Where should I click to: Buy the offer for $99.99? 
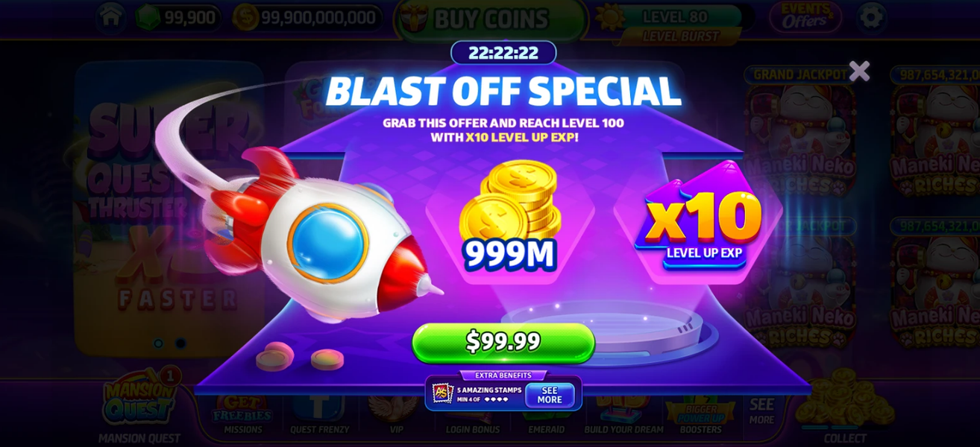click(x=503, y=342)
